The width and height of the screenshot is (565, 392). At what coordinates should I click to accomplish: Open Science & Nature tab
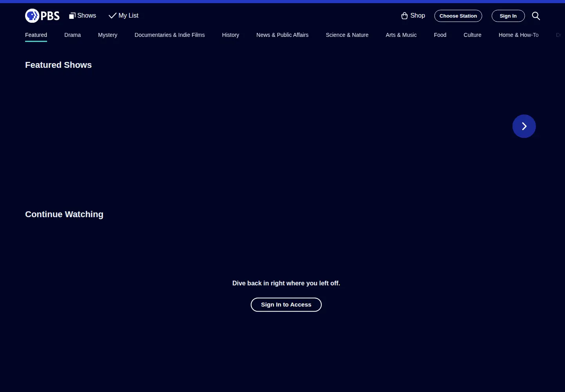point(347,35)
